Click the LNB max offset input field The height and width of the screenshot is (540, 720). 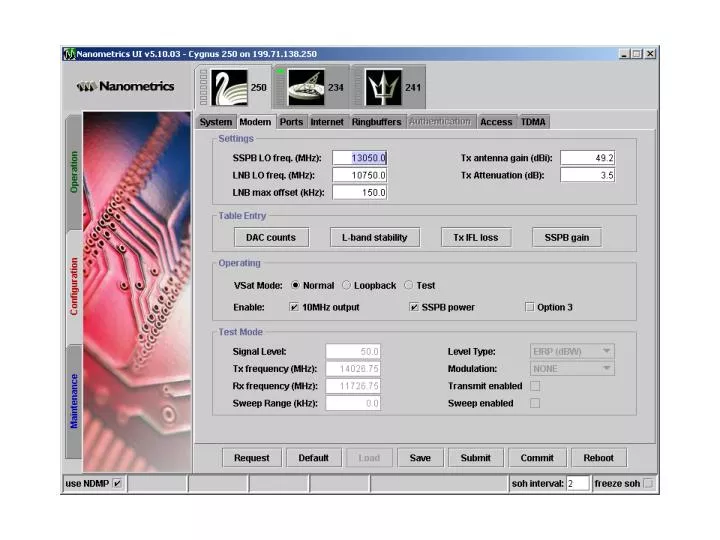(360, 192)
